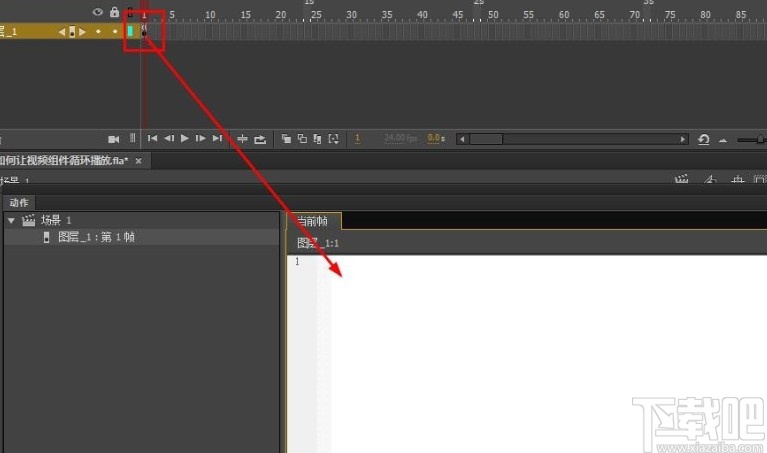Screen dimensions: 767x453
Task: Toggle the eye icon to hide all layers
Action: 98,12
